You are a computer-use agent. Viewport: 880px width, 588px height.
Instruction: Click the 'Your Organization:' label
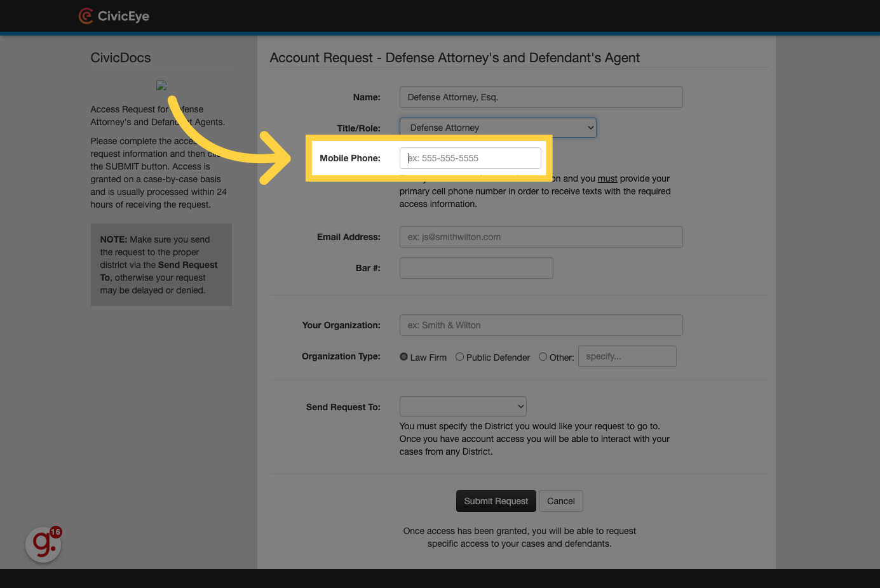pyautogui.click(x=341, y=325)
